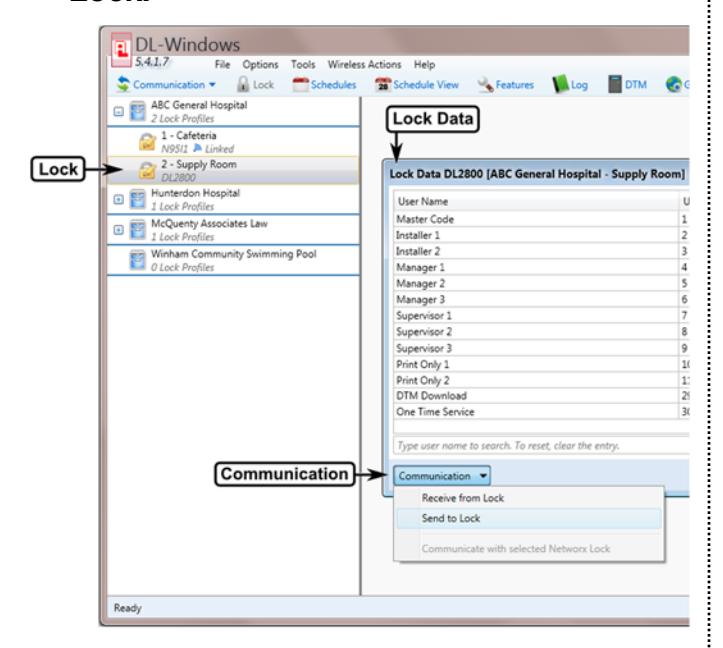The height and width of the screenshot is (648, 723).
Task: Click the Cafeteria lock icon
Action: point(147,142)
